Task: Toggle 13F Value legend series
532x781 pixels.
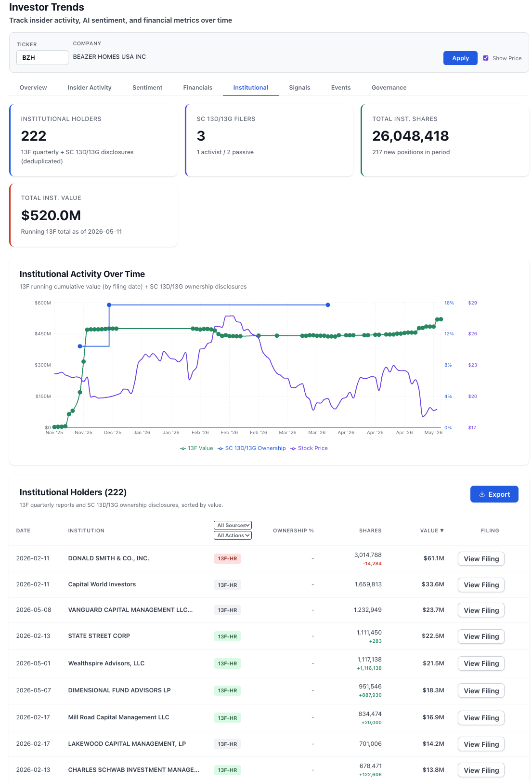Action: (x=196, y=448)
